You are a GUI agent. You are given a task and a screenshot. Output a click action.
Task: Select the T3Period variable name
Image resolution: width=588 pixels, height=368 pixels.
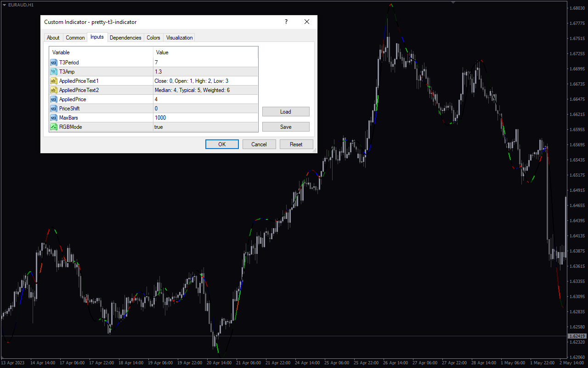pos(69,63)
